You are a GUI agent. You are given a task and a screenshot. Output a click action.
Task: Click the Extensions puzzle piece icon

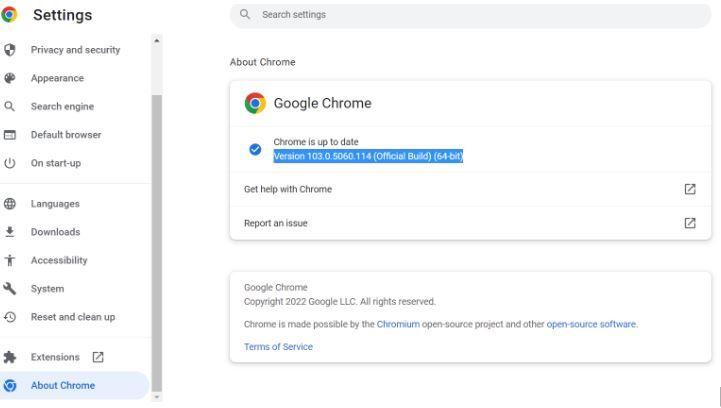[x=10, y=357]
